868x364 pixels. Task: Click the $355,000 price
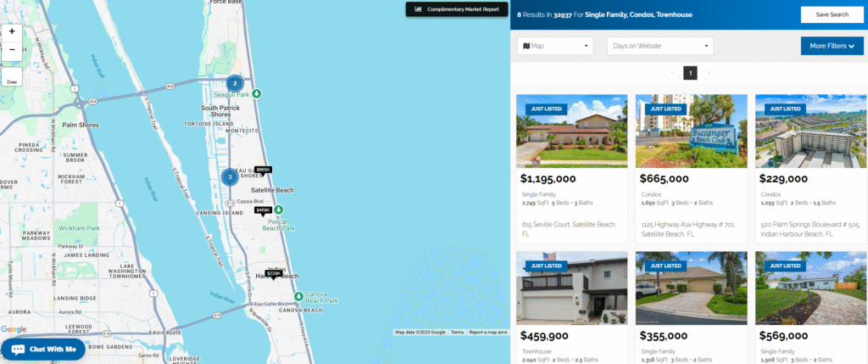(664, 336)
